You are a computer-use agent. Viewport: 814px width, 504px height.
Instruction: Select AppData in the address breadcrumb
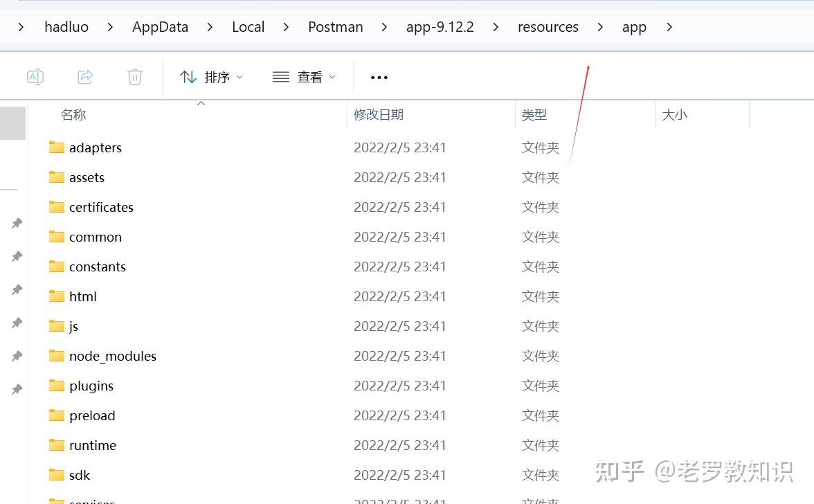click(x=160, y=27)
